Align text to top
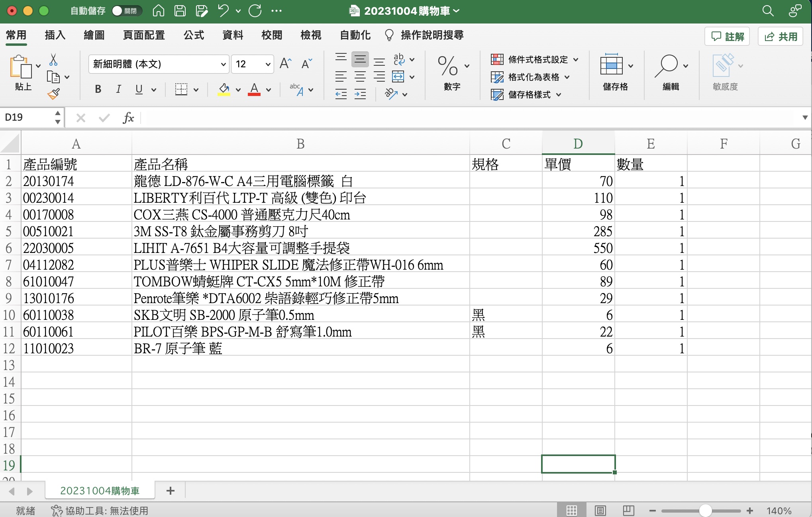The width and height of the screenshot is (812, 517). point(341,58)
